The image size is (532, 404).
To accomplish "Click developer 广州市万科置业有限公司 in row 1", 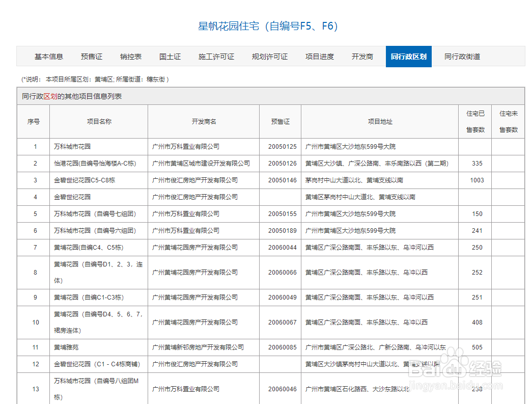I will 186,147.
